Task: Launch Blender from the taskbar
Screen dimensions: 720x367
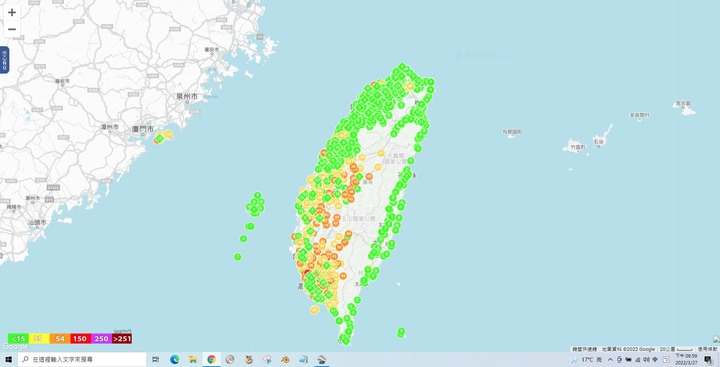Action: [285, 360]
